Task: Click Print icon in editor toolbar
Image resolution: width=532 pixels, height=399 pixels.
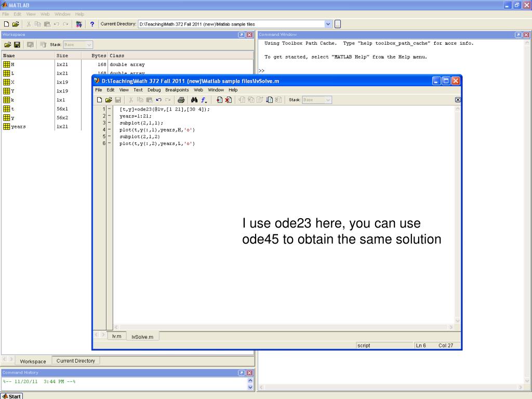Action: coord(181,100)
